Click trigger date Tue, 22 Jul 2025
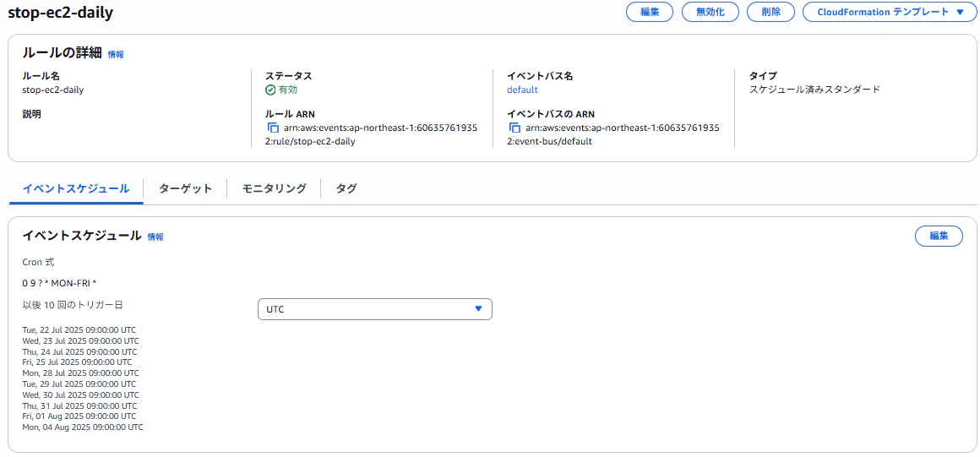 click(x=79, y=330)
